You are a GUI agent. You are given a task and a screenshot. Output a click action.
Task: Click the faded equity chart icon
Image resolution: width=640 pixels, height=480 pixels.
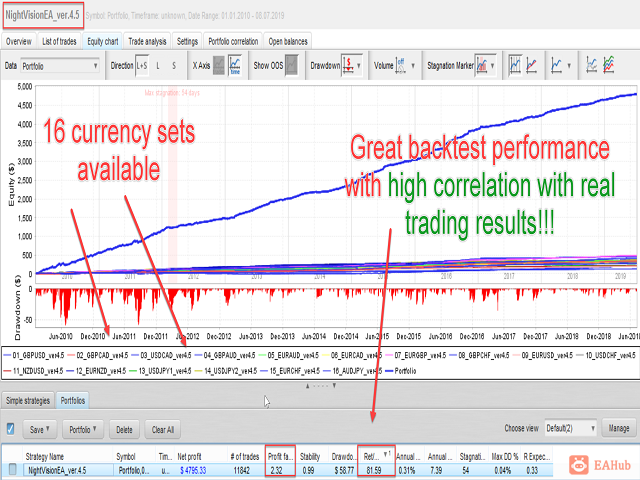coord(591,65)
